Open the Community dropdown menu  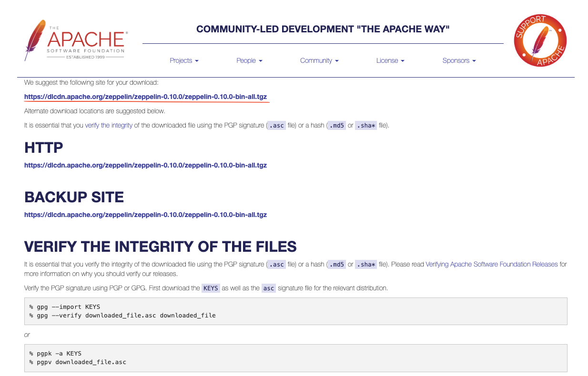tap(319, 60)
